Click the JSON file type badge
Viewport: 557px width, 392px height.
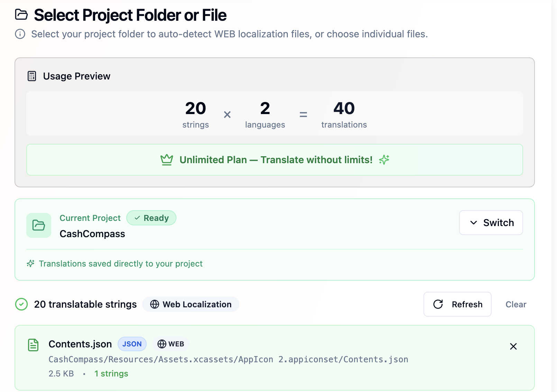[x=132, y=344]
